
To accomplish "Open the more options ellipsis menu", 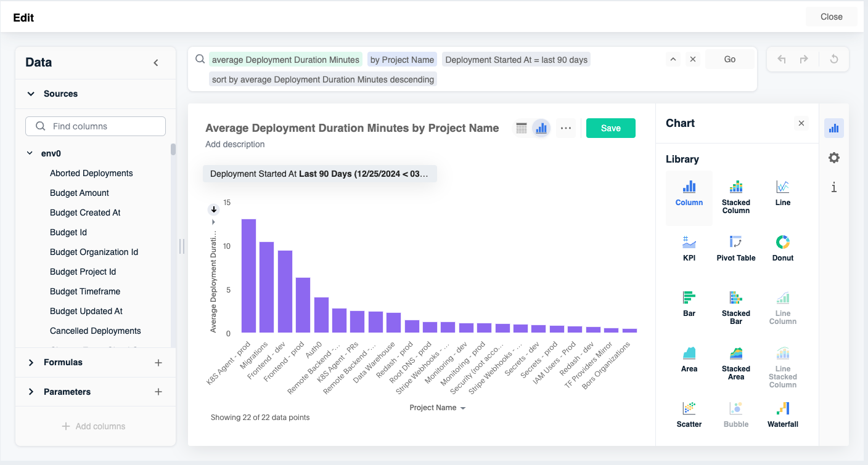I will coord(566,128).
